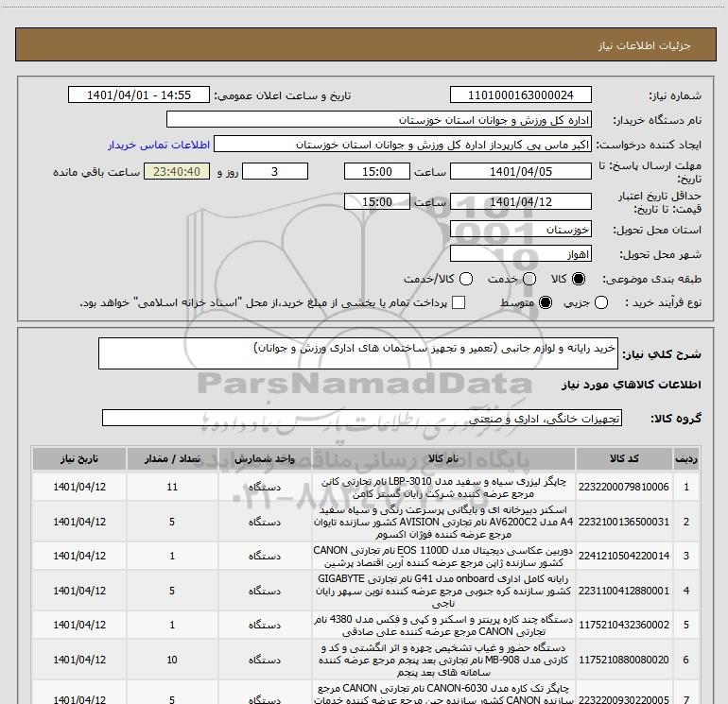Choose the متوسط purchase type radio

546,302
